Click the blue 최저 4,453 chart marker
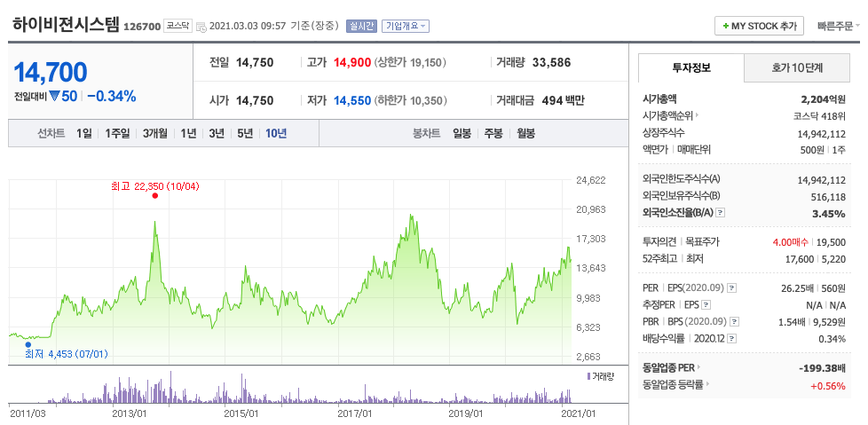 (x=28, y=345)
